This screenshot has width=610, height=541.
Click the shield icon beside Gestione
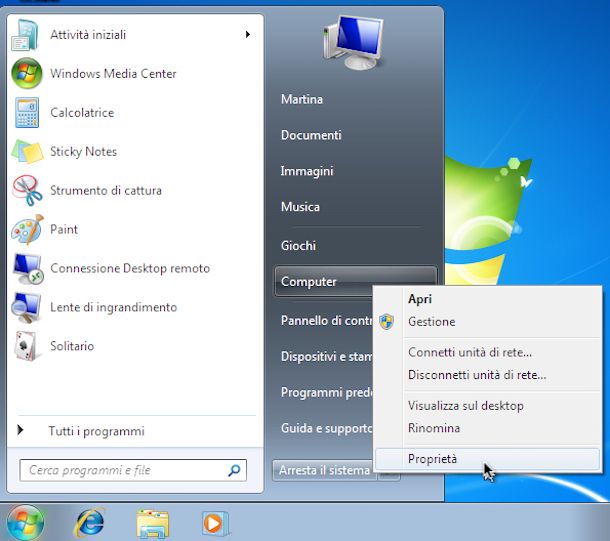pos(386,322)
